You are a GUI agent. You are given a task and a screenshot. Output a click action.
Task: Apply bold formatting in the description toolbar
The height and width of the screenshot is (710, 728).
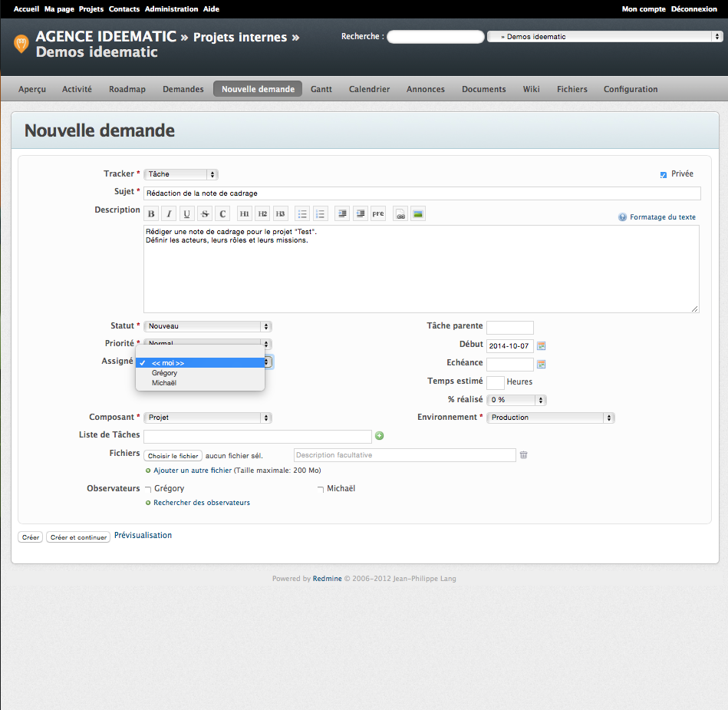point(151,213)
